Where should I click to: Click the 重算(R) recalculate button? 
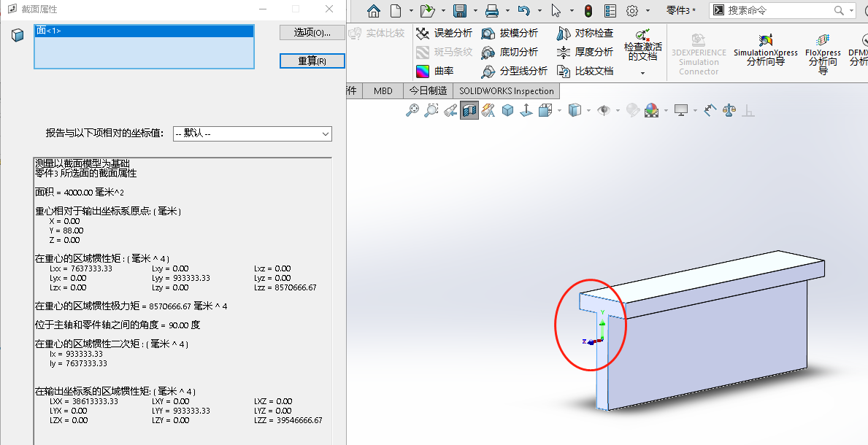[x=312, y=61]
